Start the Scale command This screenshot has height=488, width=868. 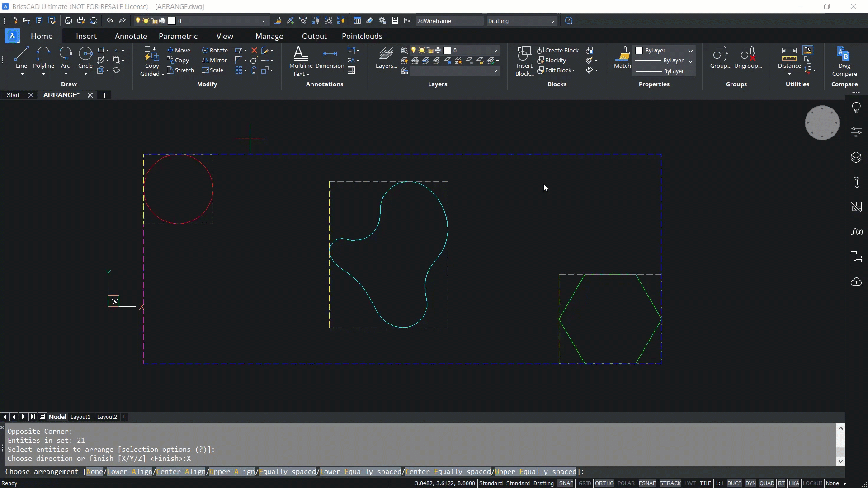[x=212, y=70]
